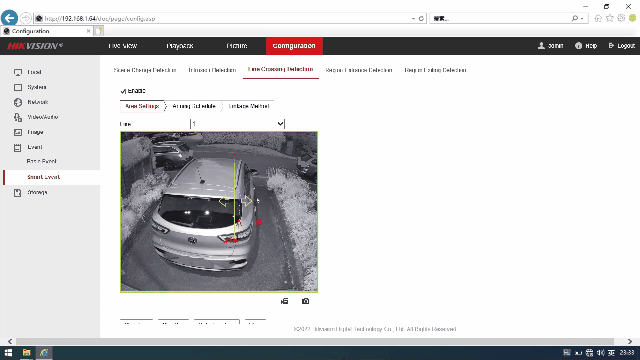Click the search magnifier icon

tap(574, 18)
